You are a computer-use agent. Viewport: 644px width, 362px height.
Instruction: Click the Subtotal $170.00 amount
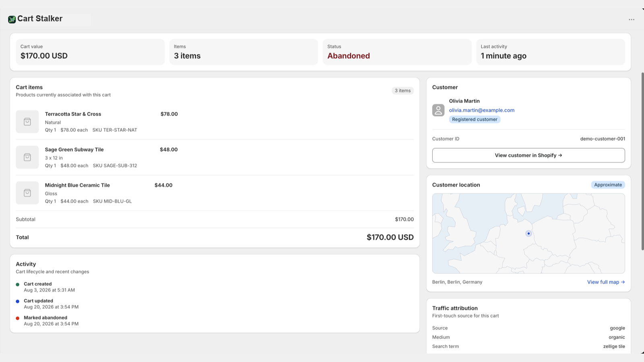tap(404, 219)
